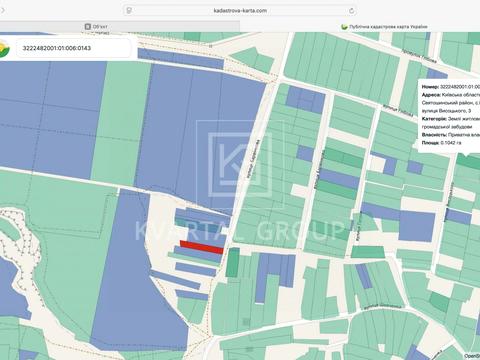Select the red highlighted parcel
This screenshot has height=360, width=480.
tap(202, 247)
